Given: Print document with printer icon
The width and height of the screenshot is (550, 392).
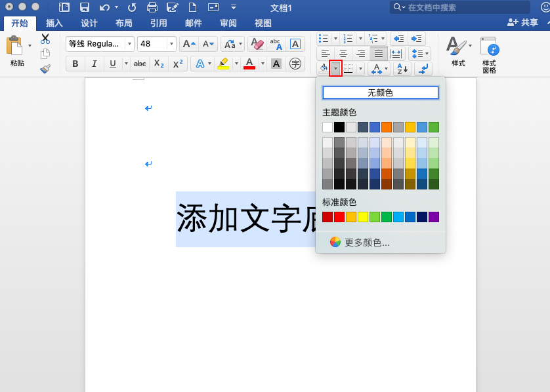Looking at the screenshot, I should [x=152, y=7].
